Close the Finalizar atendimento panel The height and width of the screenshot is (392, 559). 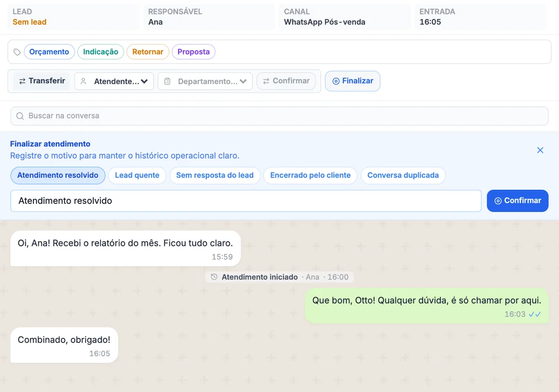pyautogui.click(x=540, y=150)
